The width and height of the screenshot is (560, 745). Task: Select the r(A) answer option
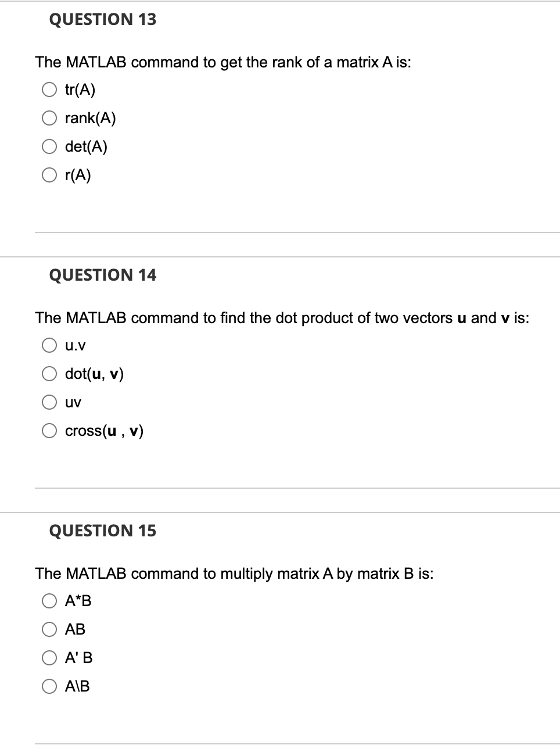49,175
